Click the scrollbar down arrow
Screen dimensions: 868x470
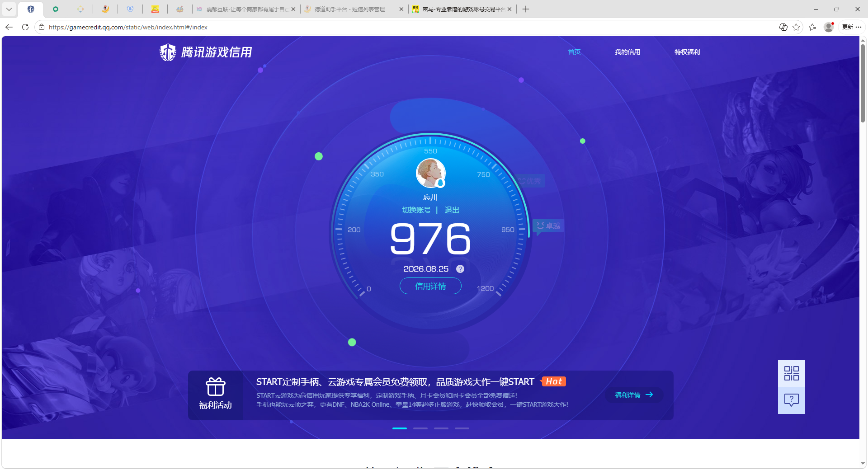[x=863, y=463]
